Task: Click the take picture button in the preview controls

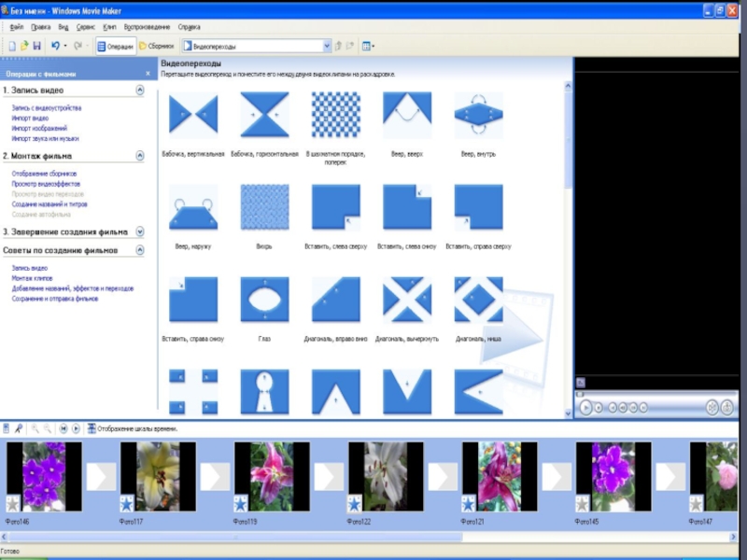Action: pos(727,407)
